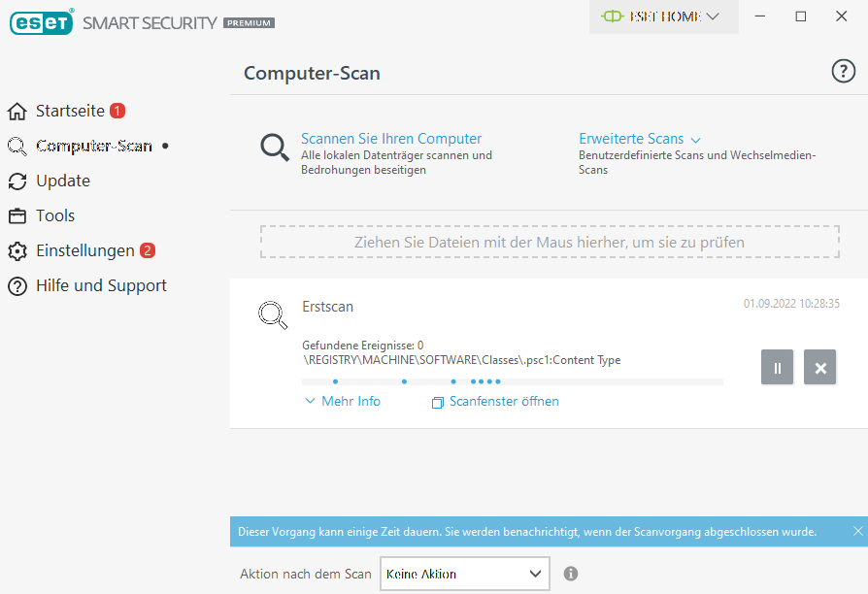Image resolution: width=868 pixels, height=594 pixels.
Task: Click the Computer-Scan magnifier icon in sidebar
Action: click(17, 147)
